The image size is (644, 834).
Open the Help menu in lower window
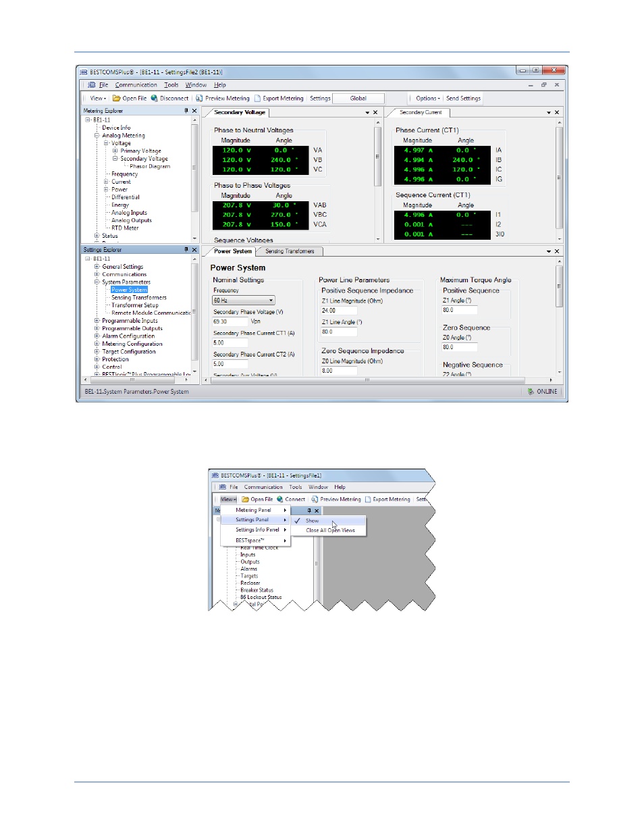[x=340, y=487]
